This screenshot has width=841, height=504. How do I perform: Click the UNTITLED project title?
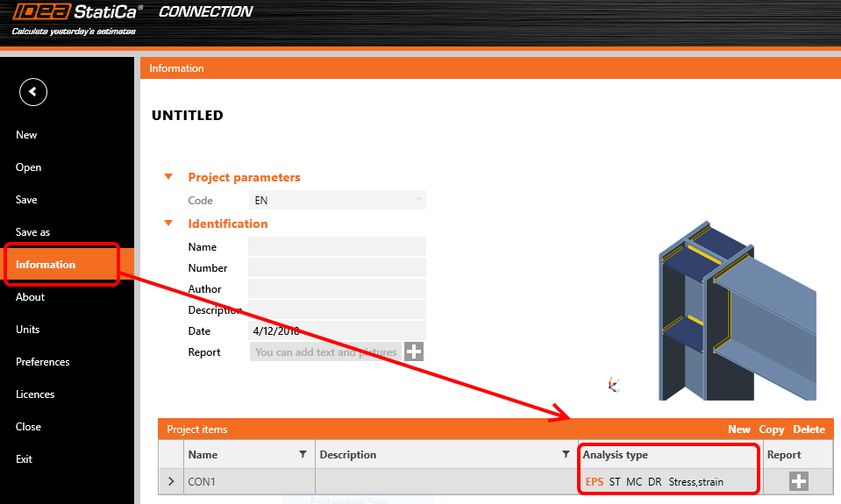pos(187,116)
